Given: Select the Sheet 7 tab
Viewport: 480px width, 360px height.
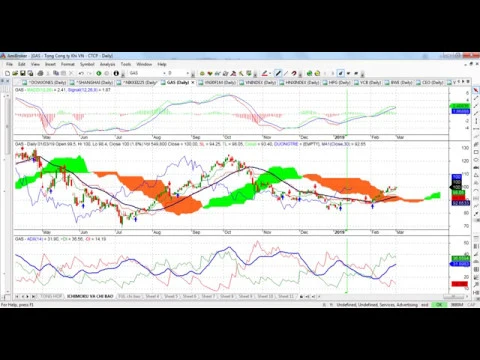Looking at the screenshot, I should coord(208,296).
